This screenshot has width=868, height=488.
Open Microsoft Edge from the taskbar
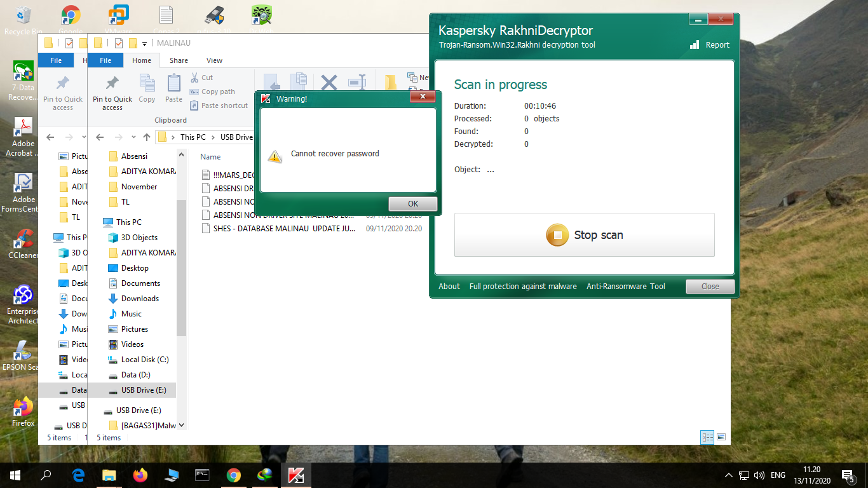78,475
